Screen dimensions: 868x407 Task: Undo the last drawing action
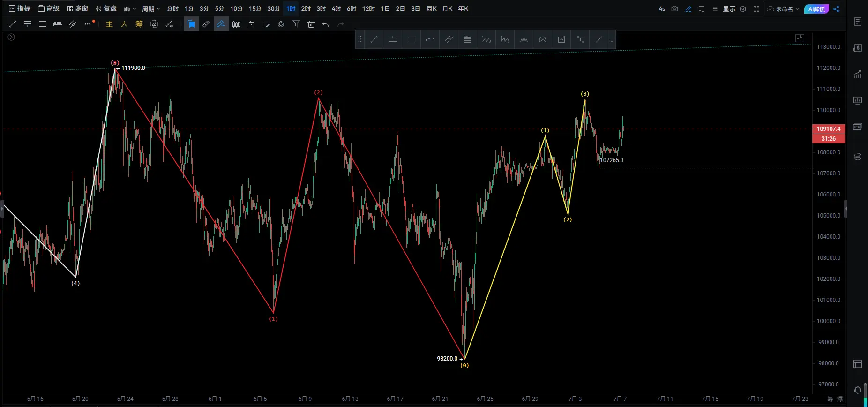[x=326, y=24]
